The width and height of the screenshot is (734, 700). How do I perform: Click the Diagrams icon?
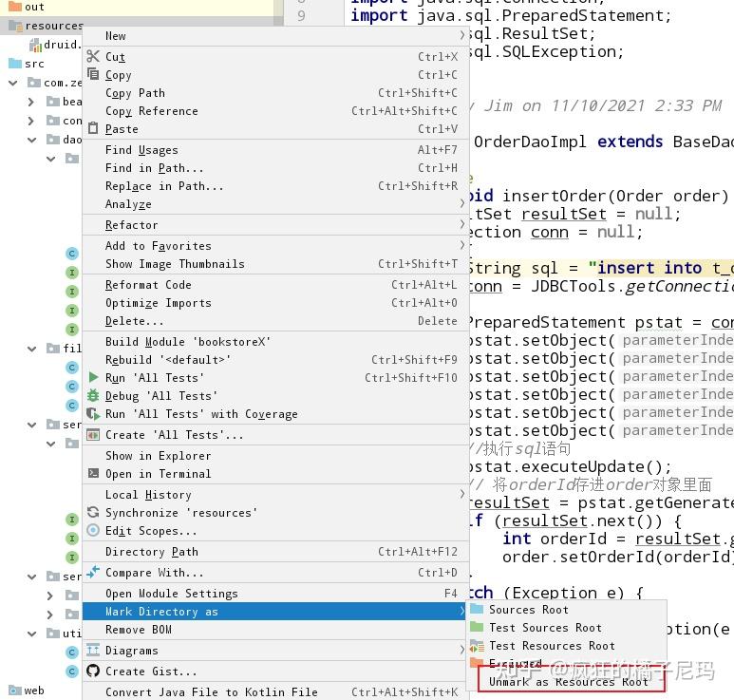point(93,650)
